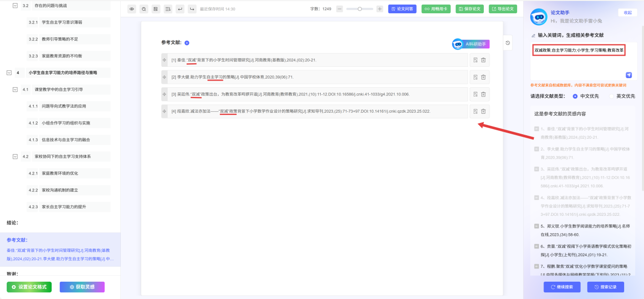Viewport: 644px width, 299px height.
Task: Delete reference [4] 段嘉欣 with trash icon
Action: [x=483, y=111]
